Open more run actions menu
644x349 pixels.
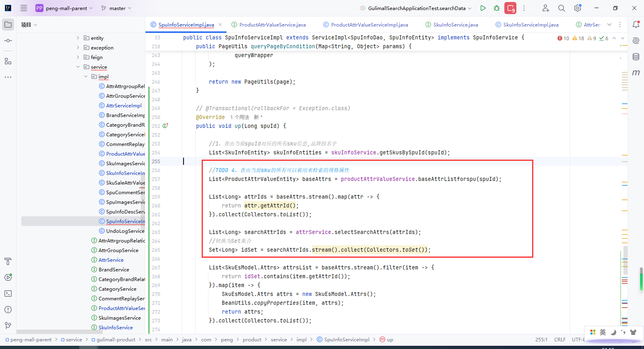524,8
